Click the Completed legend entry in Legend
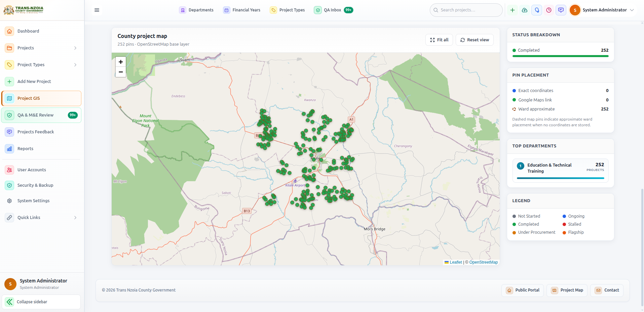Screen dimensions: 644x312 (x=526, y=224)
